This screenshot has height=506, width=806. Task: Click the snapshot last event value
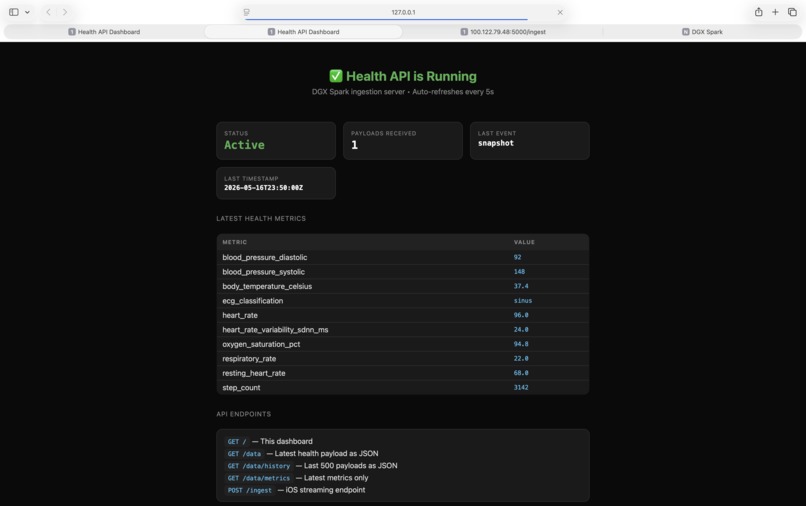[x=496, y=143]
